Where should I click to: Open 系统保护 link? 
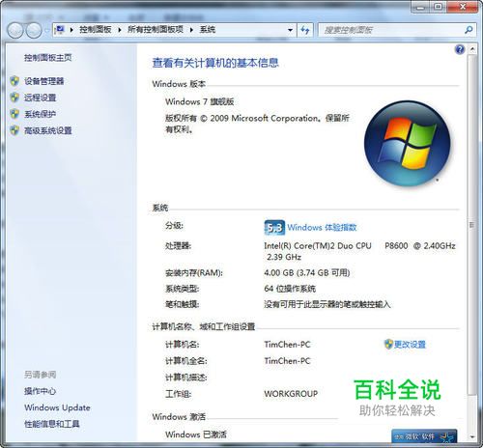[41, 114]
